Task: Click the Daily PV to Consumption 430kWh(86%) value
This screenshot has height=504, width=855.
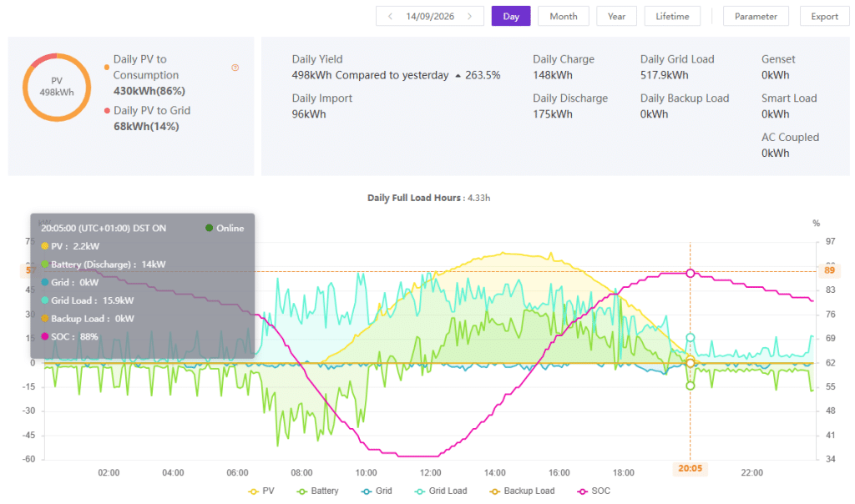Action: tap(149, 91)
